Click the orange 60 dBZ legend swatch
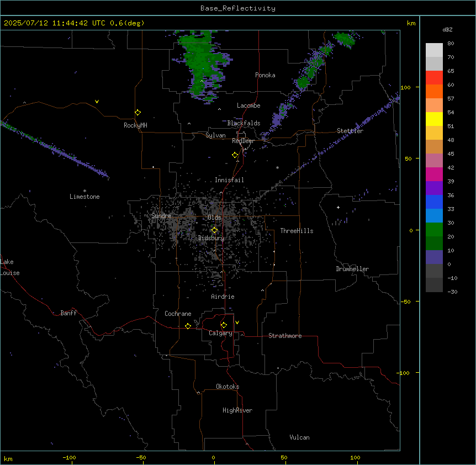Viewport: 476px width, 465px height. tap(434, 91)
